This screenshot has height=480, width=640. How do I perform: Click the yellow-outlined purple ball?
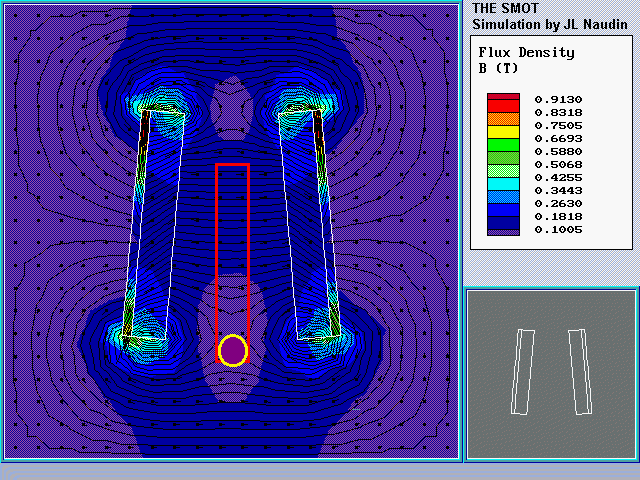(x=233, y=351)
